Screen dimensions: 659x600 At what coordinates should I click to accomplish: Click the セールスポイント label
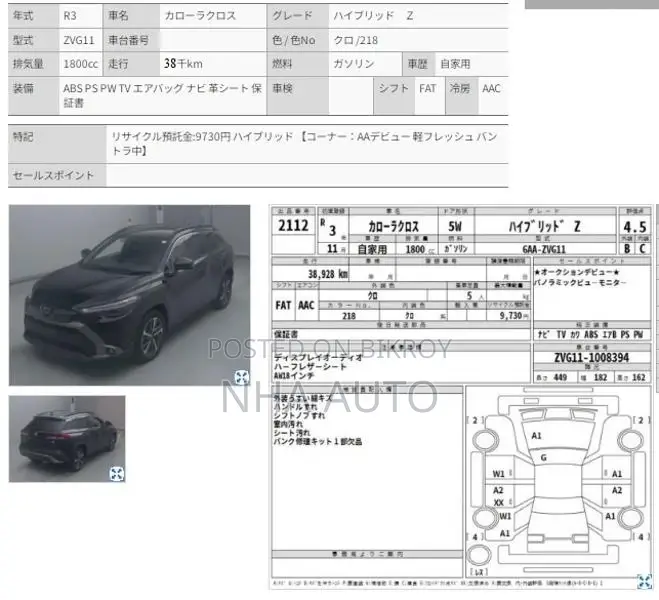click(x=53, y=175)
